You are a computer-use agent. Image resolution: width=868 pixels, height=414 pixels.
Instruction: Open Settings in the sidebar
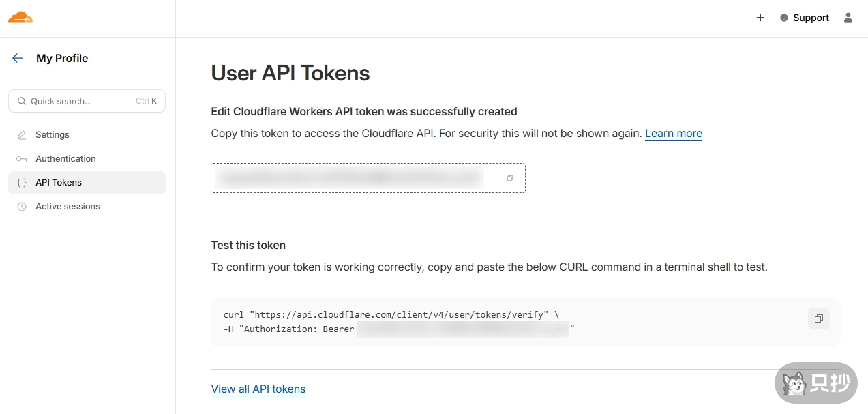tap(53, 135)
